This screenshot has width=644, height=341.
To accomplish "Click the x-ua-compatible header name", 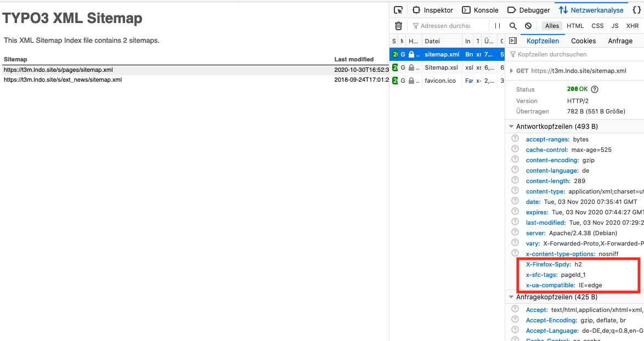I will [550, 285].
